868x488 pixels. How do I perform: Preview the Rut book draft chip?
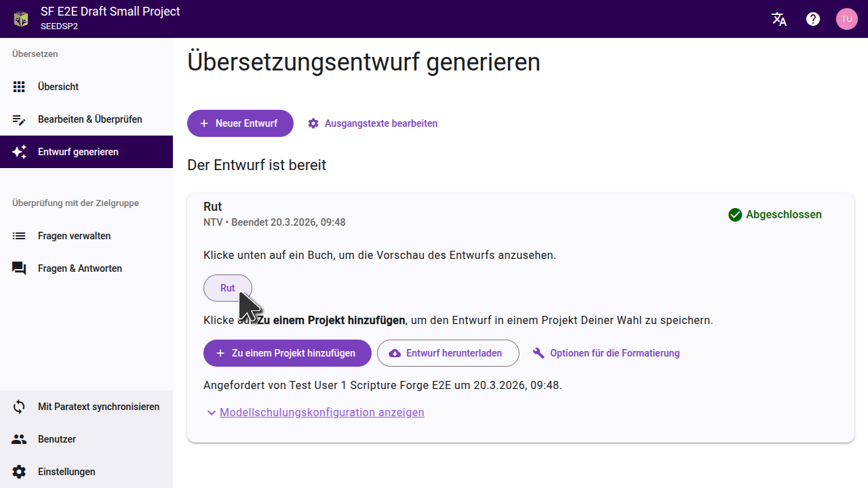227,288
